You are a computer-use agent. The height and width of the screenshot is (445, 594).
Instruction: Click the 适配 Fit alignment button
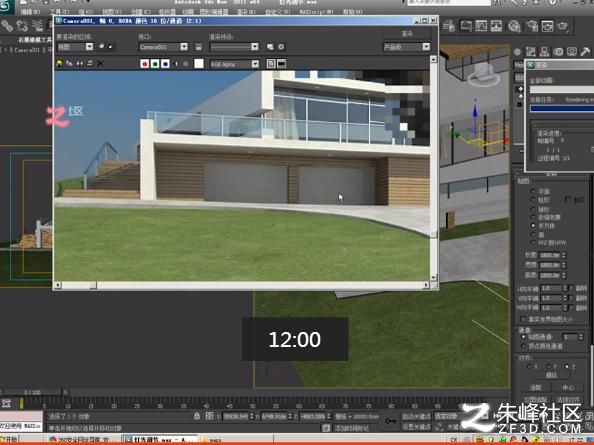coord(535,387)
